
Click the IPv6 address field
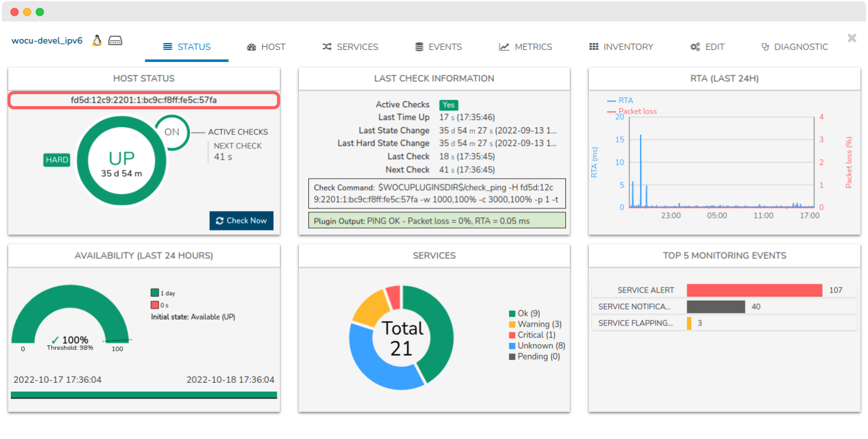(x=144, y=100)
